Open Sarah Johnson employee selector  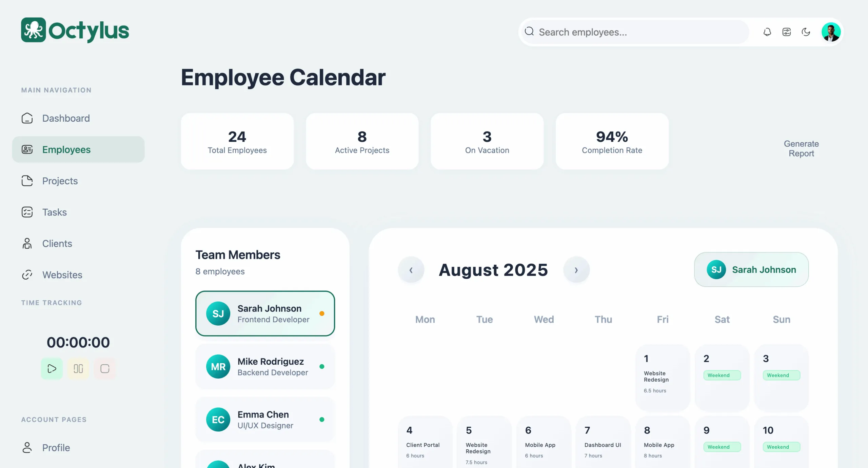751,269
